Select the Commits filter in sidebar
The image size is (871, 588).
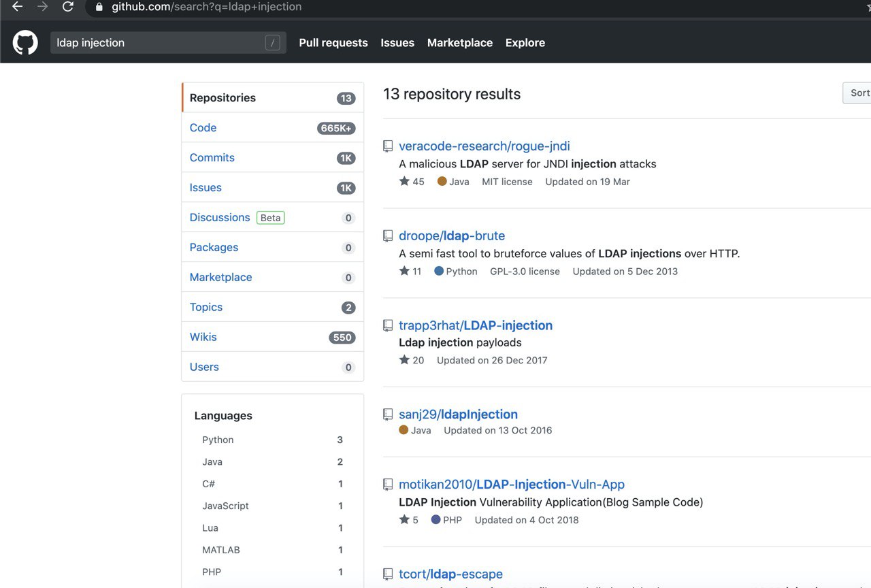pyautogui.click(x=273, y=157)
